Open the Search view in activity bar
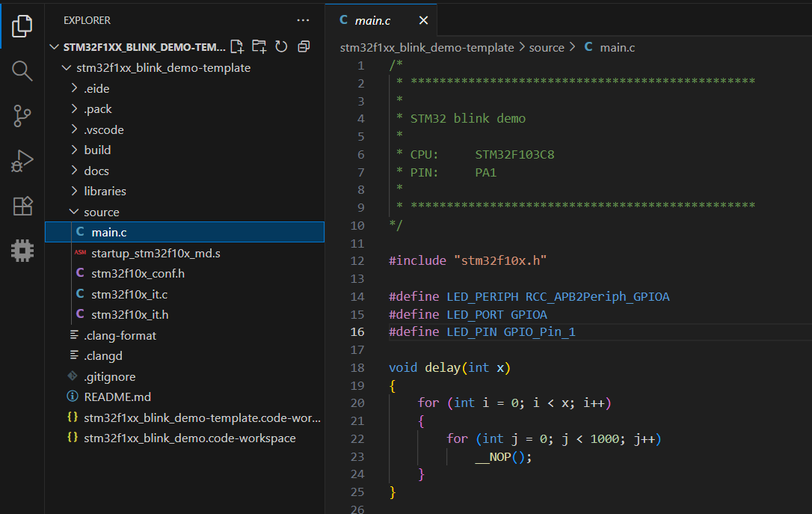Screen dimensions: 812x514 point(22,71)
